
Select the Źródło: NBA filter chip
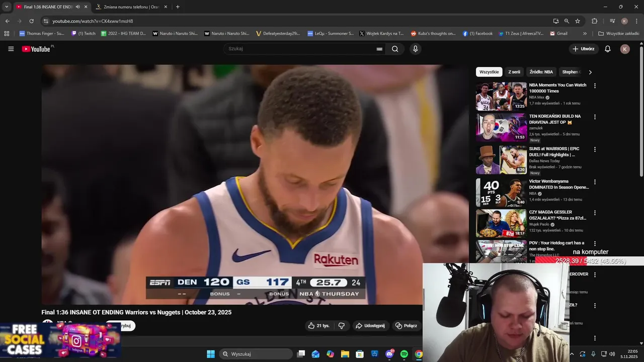point(541,72)
